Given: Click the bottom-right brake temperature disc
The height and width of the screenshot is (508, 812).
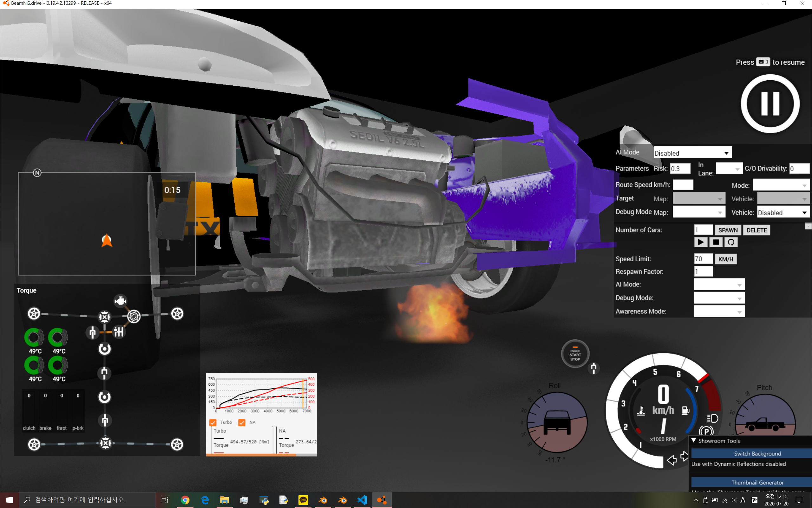Looking at the screenshot, I should click(58, 365).
